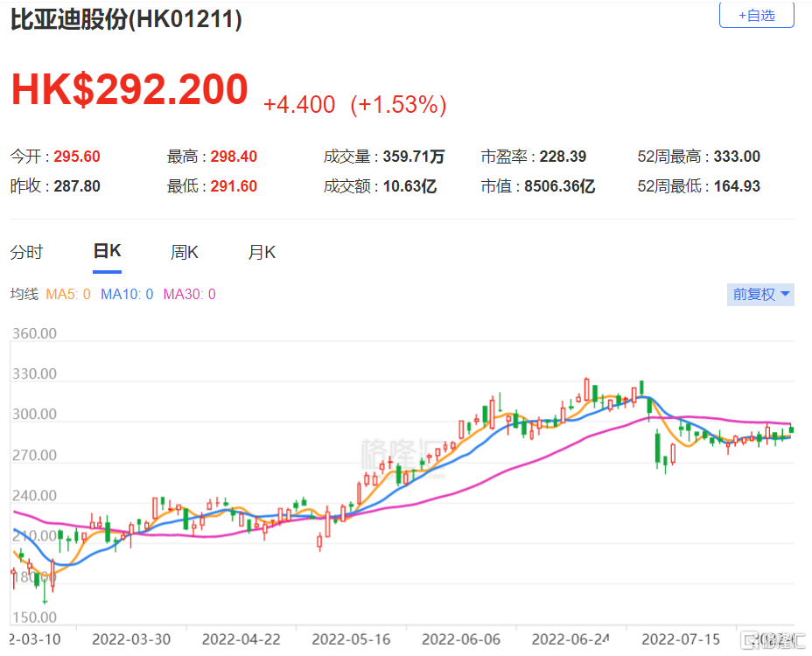The height and width of the screenshot is (656, 812).
Task: Click the +4.400 (+1.53%) price change
Action: [355, 106]
